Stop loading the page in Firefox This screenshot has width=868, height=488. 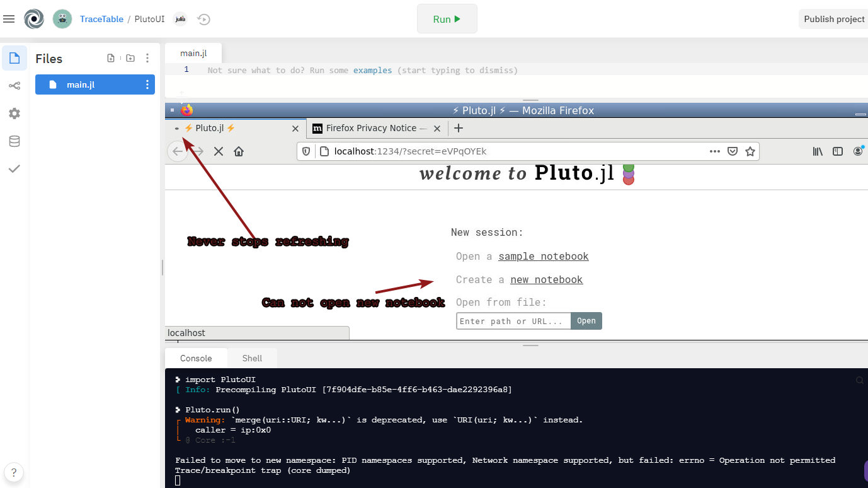pyautogui.click(x=219, y=151)
